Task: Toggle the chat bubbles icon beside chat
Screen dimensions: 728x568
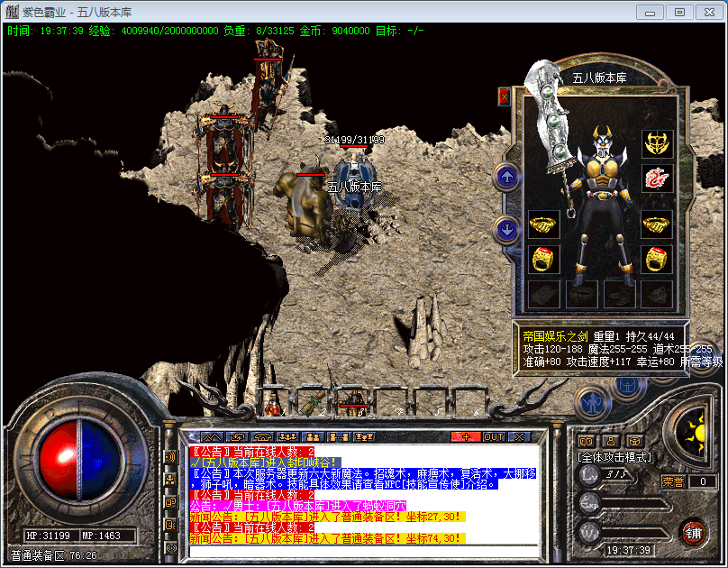Action: (x=170, y=502)
